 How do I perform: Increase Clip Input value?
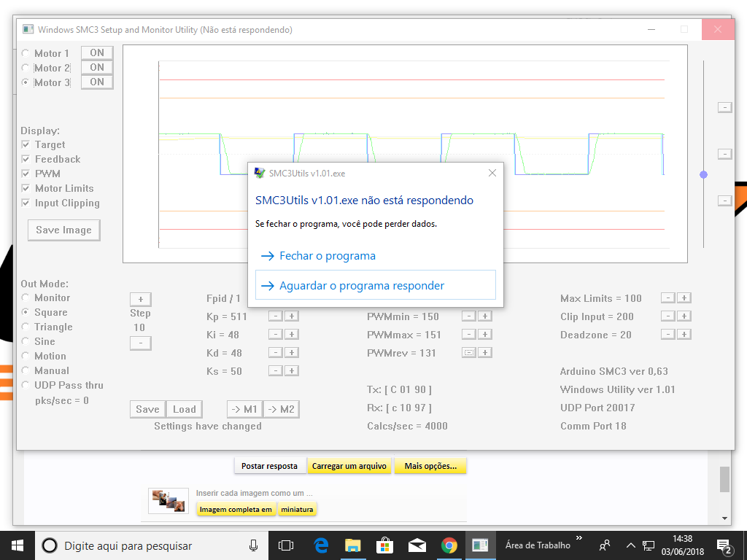pos(684,316)
